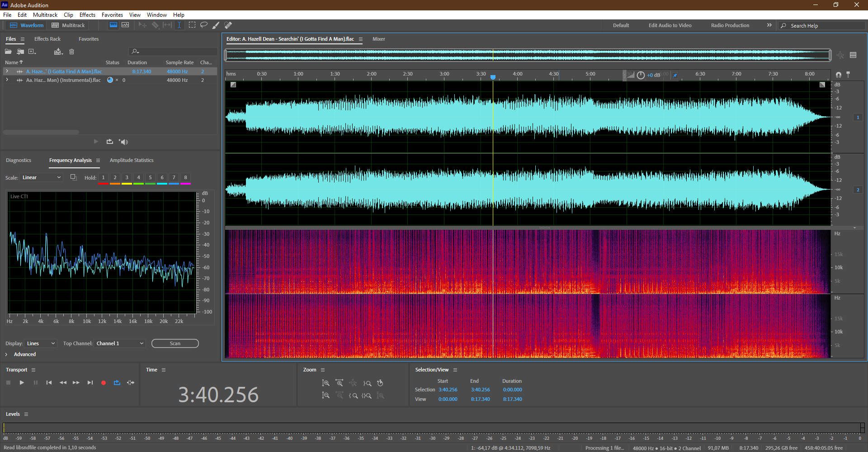Open the New File dropdown icon

coord(32,52)
